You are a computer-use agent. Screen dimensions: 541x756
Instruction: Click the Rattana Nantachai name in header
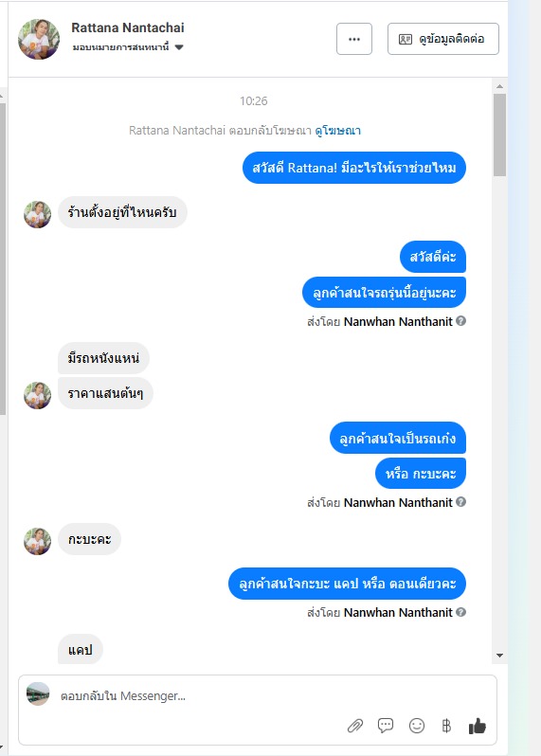click(x=128, y=28)
